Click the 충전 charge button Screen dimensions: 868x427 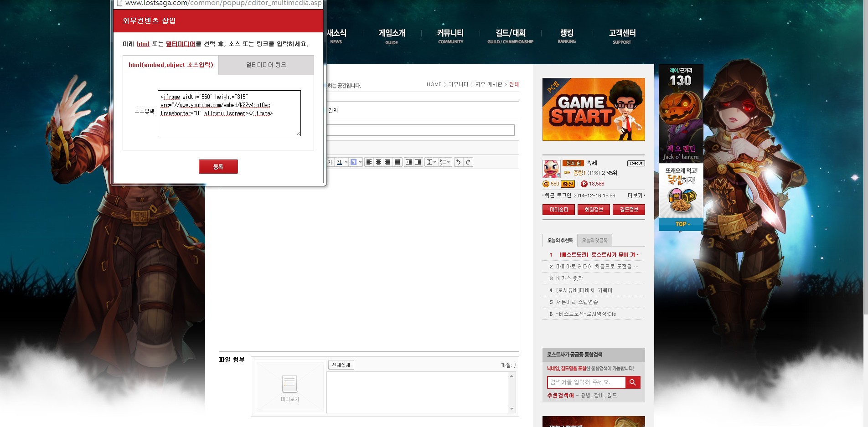pyautogui.click(x=568, y=184)
